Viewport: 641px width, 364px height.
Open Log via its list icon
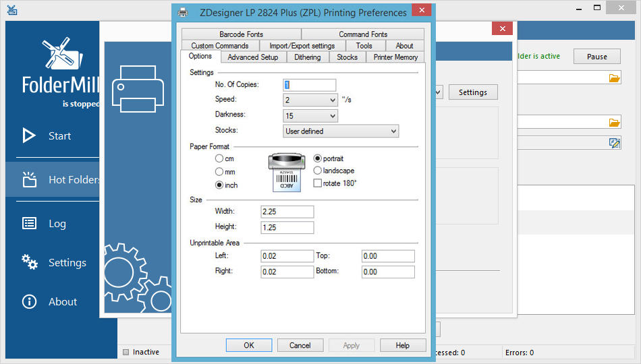click(29, 224)
